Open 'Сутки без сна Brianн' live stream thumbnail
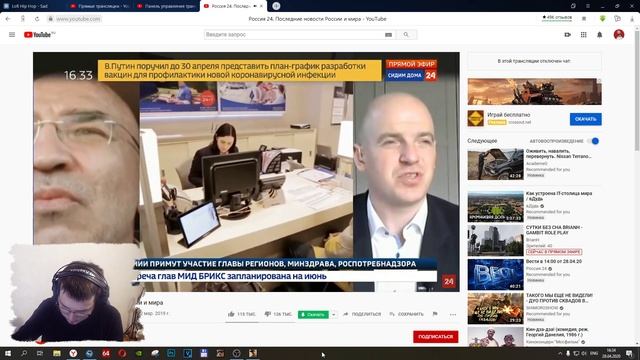 496,240
